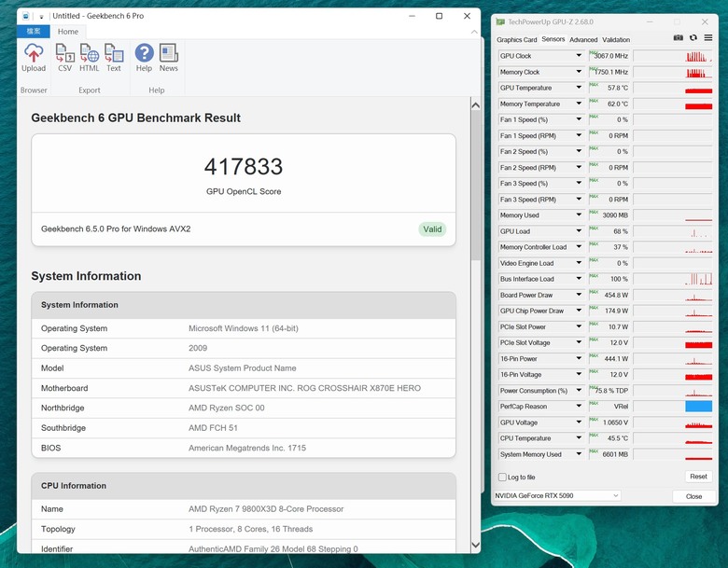Image resolution: width=728 pixels, height=568 pixels.
Task: Click the Close button in GPU-Z
Action: 693,496
